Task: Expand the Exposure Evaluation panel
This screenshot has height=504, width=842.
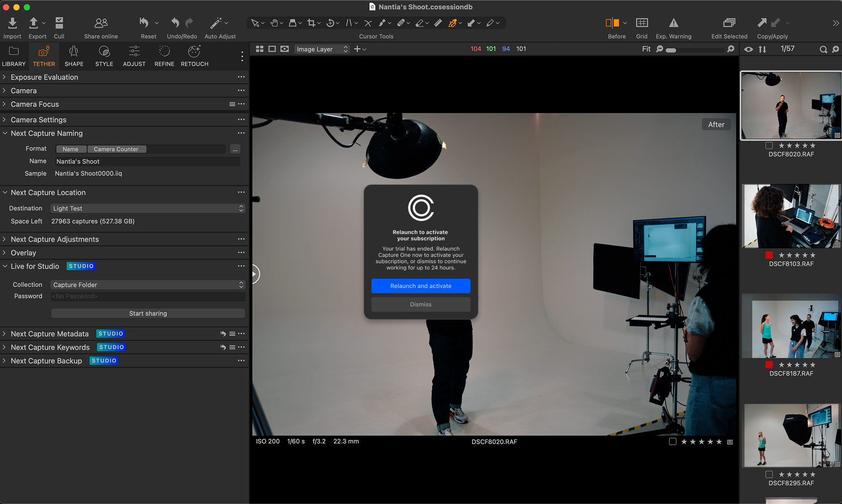Action: coord(44,77)
